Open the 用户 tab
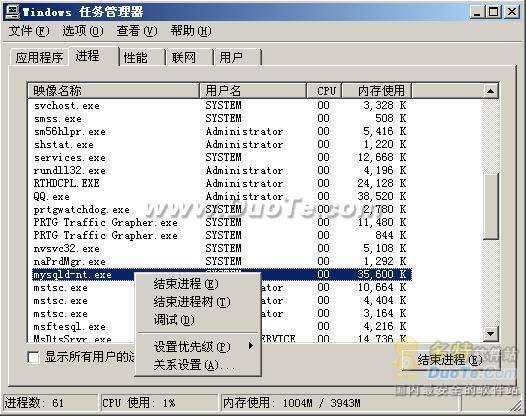The image size is (526, 416). [x=238, y=57]
